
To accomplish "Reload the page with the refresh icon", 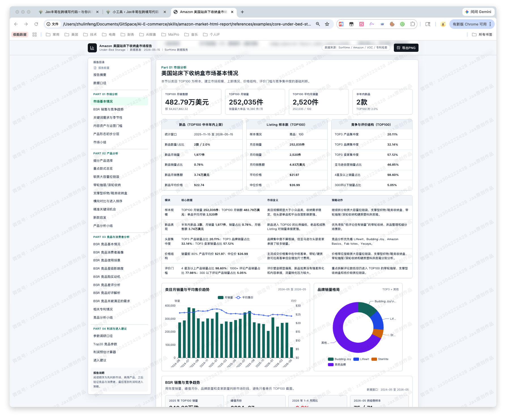I will [36, 24].
